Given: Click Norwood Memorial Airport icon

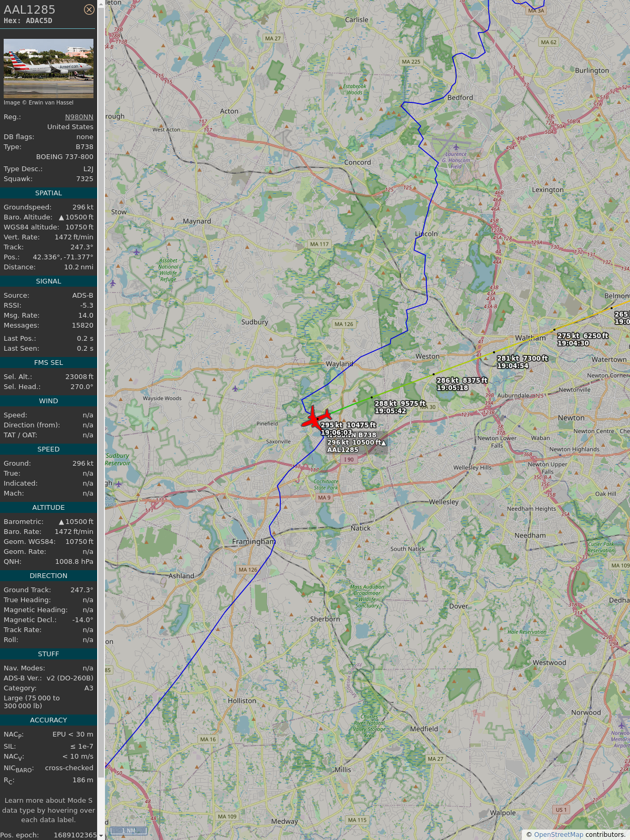Looking at the screenshot, I should (x=622, y=726).
